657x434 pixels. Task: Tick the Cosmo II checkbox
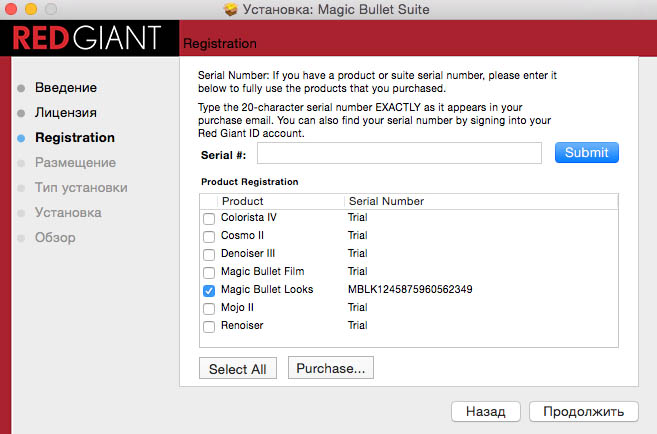point(209,236)
